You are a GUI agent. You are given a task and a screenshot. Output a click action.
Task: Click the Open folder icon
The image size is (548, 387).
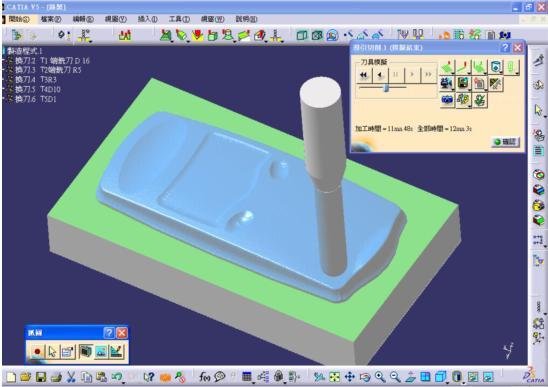26,377
